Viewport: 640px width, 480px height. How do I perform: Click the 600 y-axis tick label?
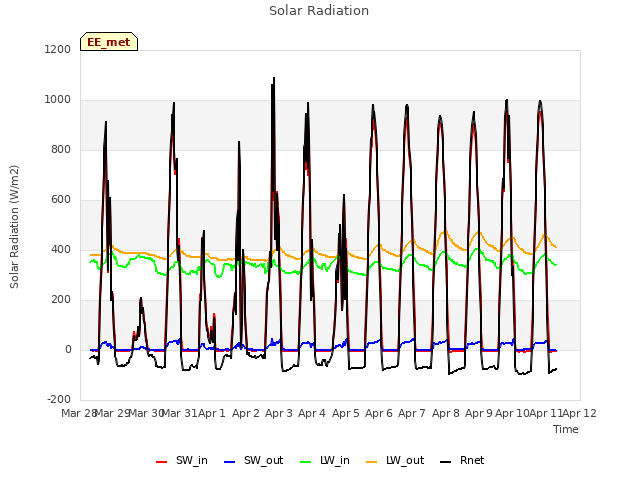click(x=61, y=200)
